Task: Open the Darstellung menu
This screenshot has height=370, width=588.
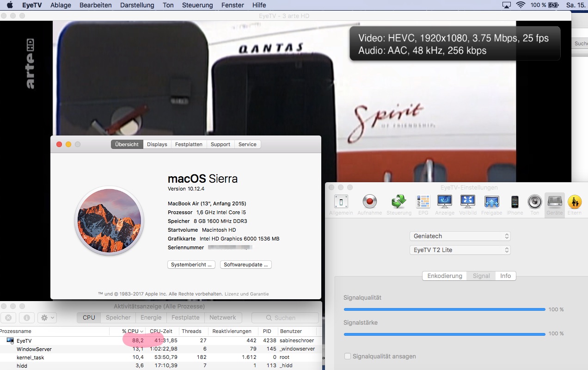Action: tap(137, 5)
